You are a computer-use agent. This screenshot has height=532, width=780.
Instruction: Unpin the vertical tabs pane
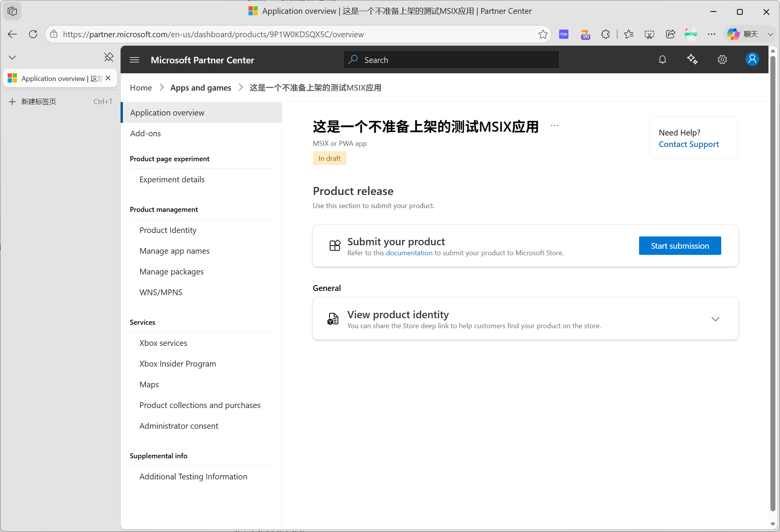click(109, 57)
